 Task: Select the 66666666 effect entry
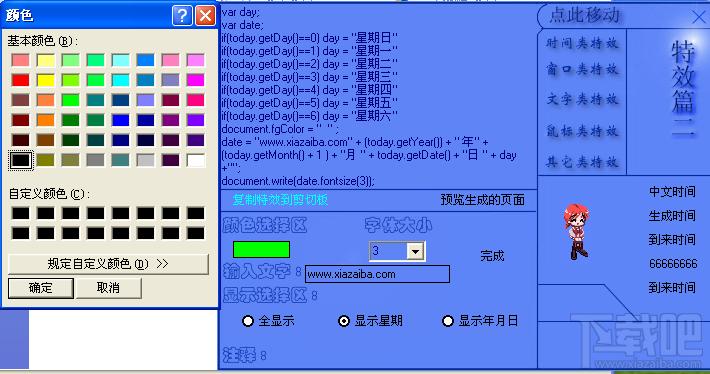point(673,264)
